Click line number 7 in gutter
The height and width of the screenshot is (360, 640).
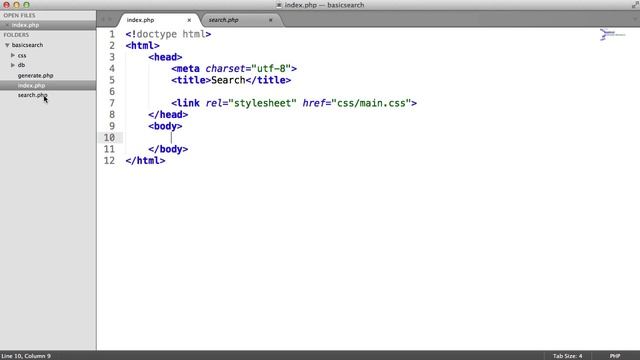112,103
